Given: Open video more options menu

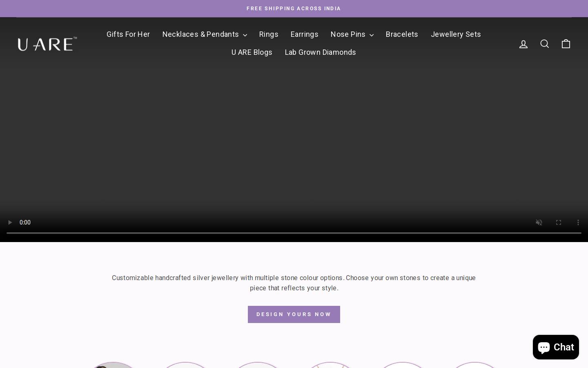Looking at the screenshot, I should (x=578, y=222).
